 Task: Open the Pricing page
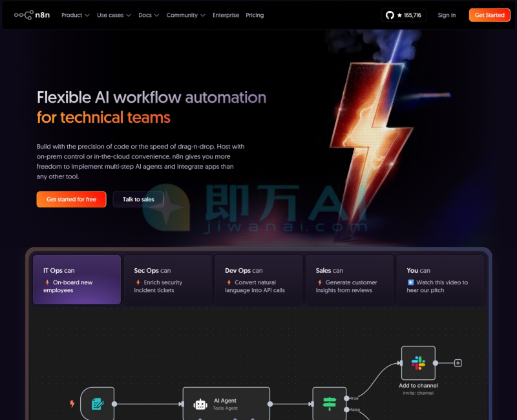(255, 15)
